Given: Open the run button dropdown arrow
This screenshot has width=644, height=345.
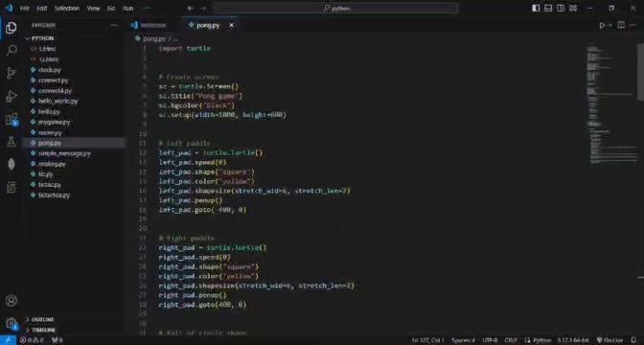Looking at the screenshot, I should [x=609, y=26].
